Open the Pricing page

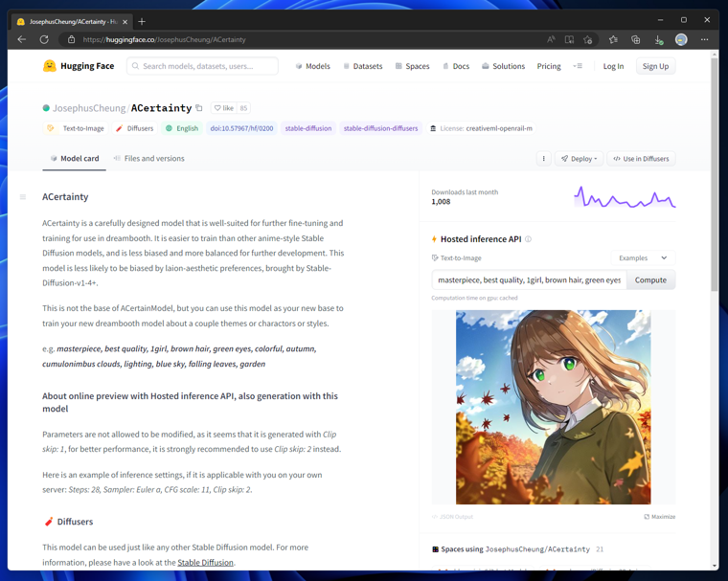coord(549,66)
